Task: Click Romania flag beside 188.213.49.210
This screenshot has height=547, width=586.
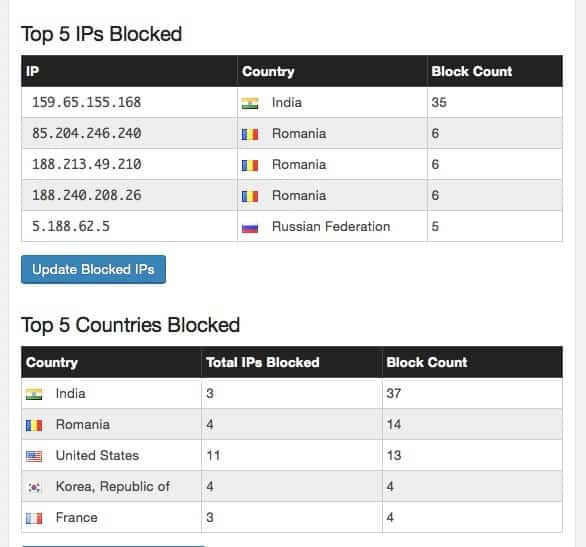Action: [x=250, y=165]
